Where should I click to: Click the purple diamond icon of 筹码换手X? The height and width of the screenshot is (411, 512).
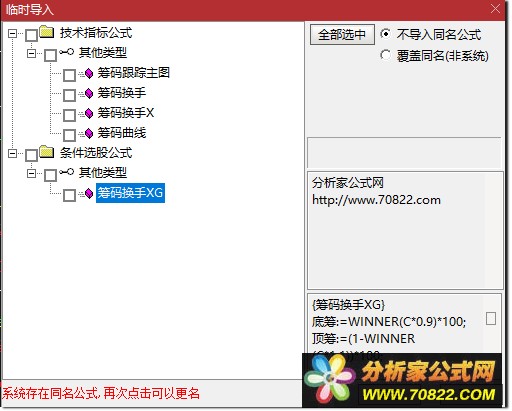[89, 113]
